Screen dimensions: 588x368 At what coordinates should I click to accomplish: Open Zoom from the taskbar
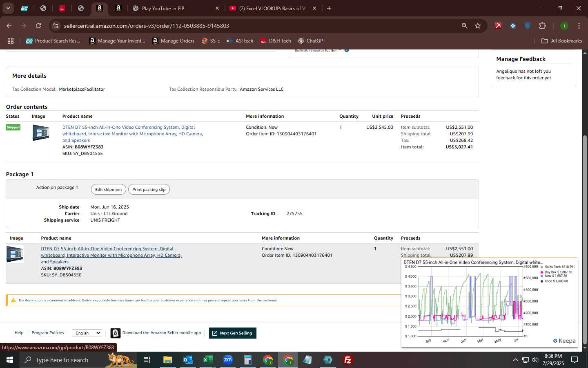point(228,360)
